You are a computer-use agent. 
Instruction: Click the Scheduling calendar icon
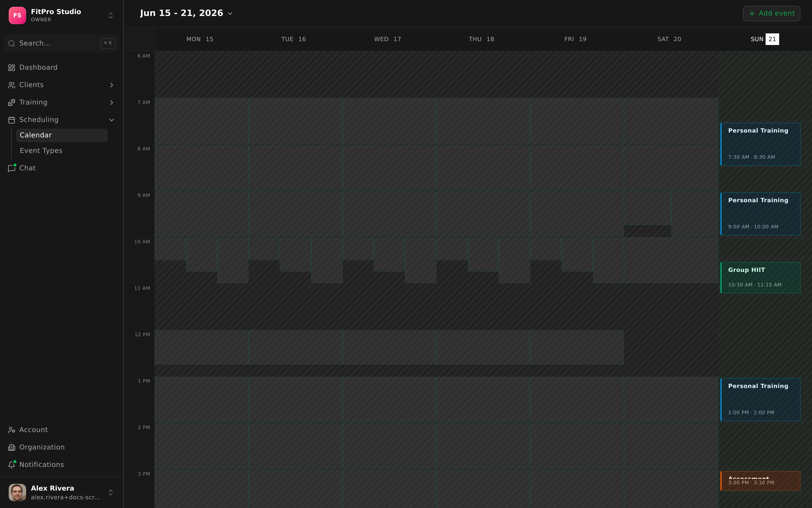click(x=12, y=120)
